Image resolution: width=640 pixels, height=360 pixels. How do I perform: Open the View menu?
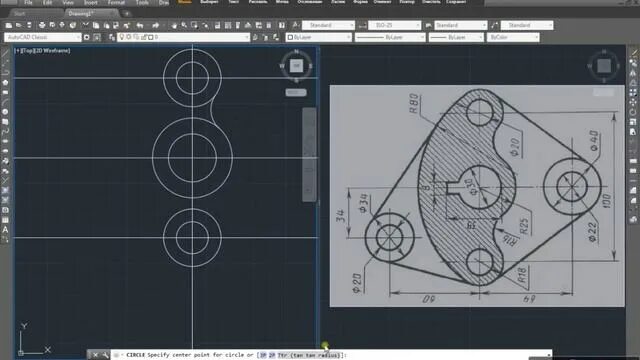(68, 2)
